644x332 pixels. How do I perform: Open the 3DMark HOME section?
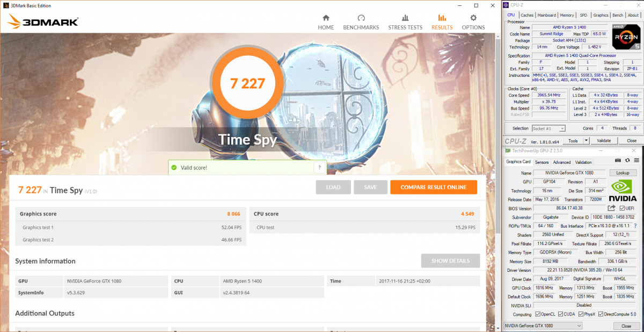[326, 22]
